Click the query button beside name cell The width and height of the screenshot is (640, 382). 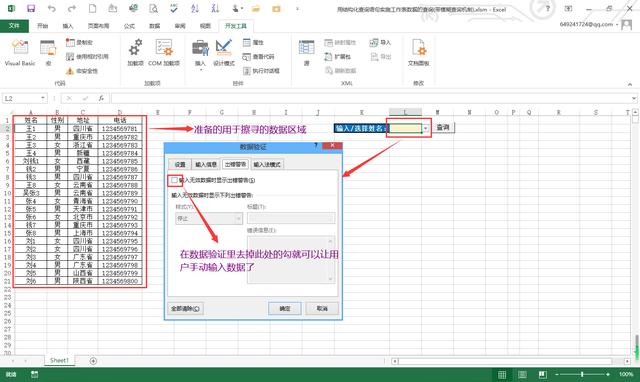(x=443, y=128)
